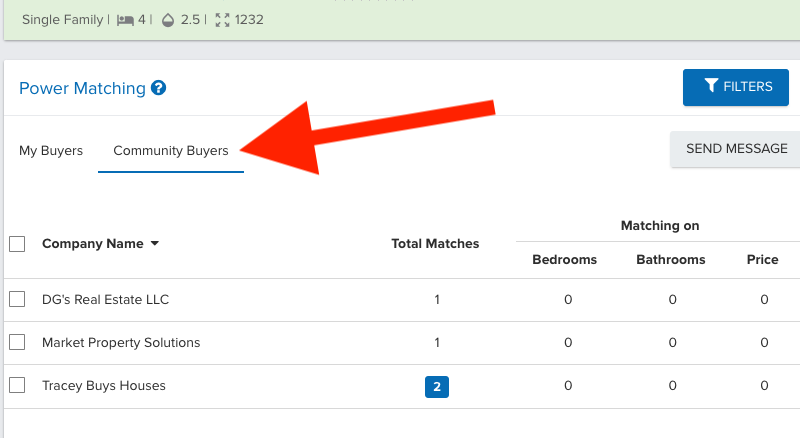Check the Market Property Solutions checkbox
The width and height of the screenshot is (800, 438).
[x=17, y=342]
